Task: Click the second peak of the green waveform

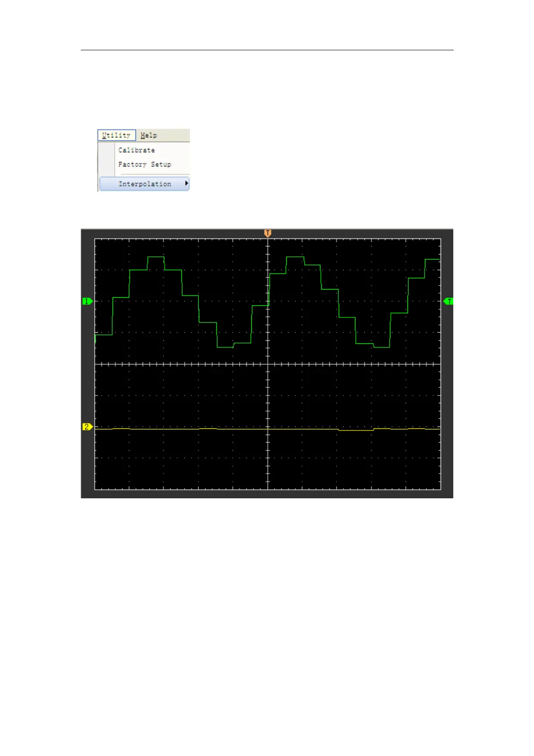Action: (295, 257)
